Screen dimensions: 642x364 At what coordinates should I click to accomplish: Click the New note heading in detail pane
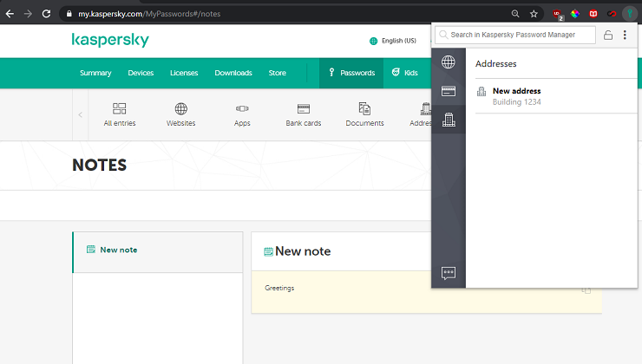(x=303, y=251)
